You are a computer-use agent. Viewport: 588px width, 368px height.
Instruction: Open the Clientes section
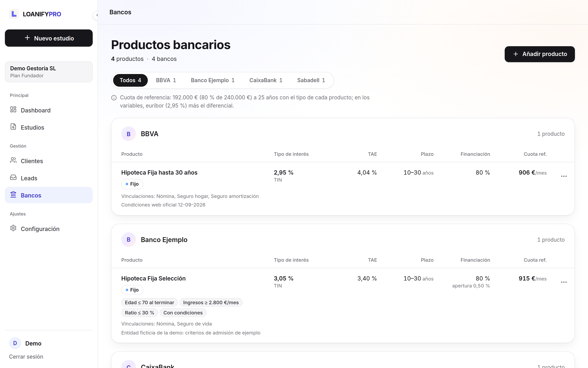[x=49, y=161]
